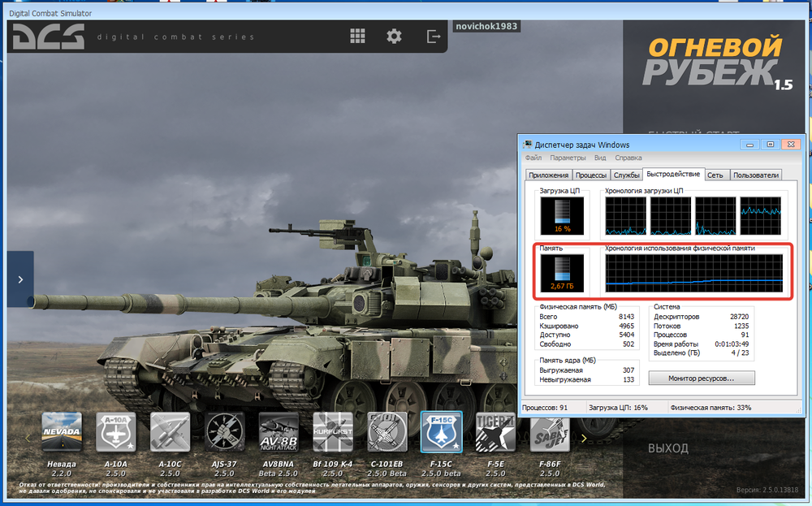Open the Параметры menu in Task Manager

pos(568,158)
